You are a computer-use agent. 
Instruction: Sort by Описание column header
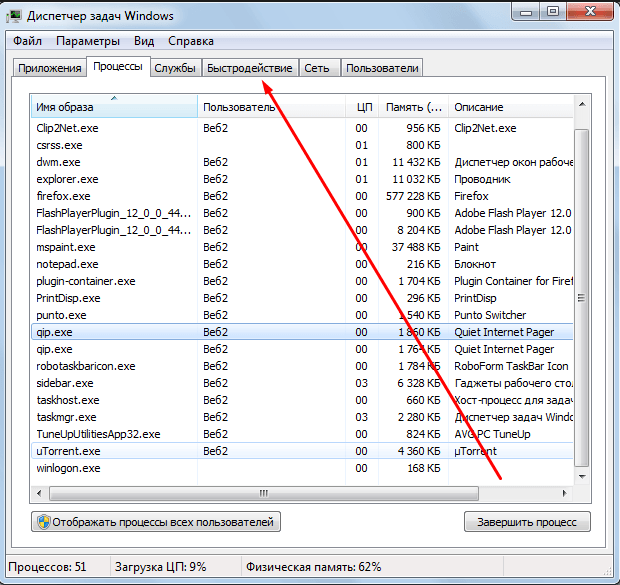[x=510, y=106]
